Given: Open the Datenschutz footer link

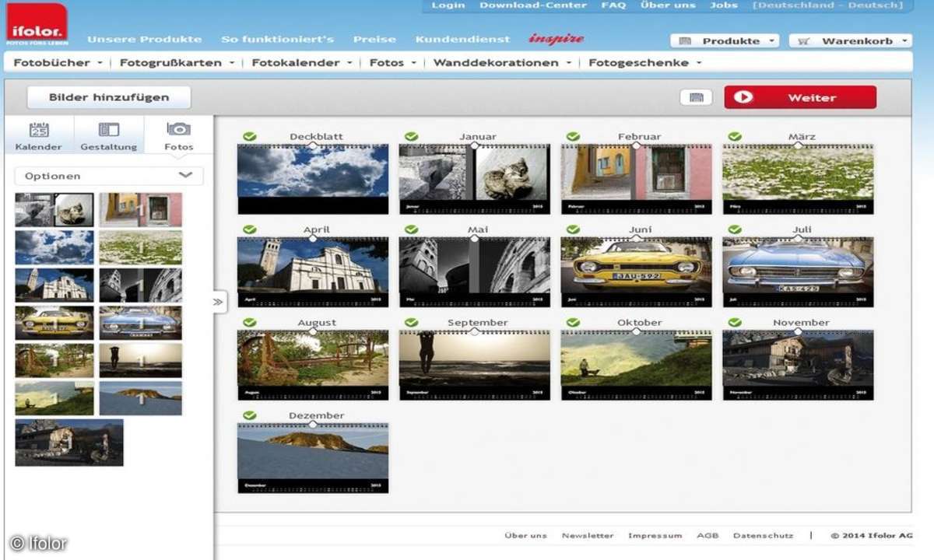Looking at the screenshot, I should [x=763, y=535].
